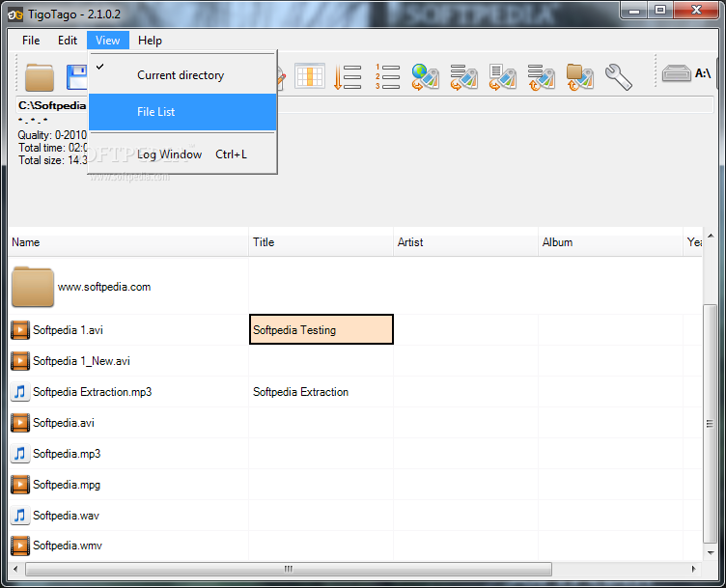Select file Softpedia 1_New.avi
Image resolution: width=726 pixels, height=588 pixels.
coord(81,361)
